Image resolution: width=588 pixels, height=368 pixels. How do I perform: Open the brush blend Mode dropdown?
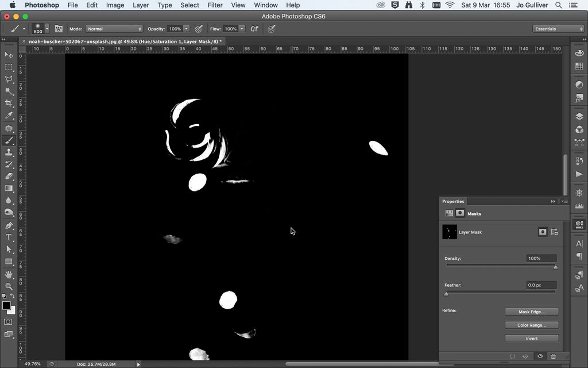click(113, 28)
